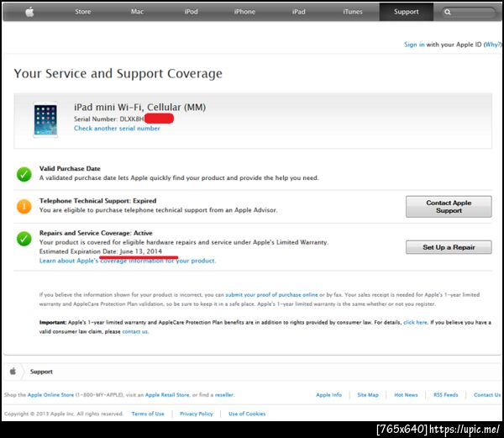Select the Support tab in the top navigation
This screenshot has width=504, height=438.
407,12
